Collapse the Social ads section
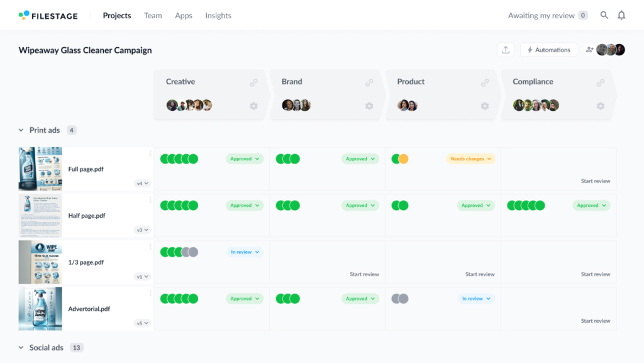The width and height of the screenshot is (644, 363). (x=21, y=348)
